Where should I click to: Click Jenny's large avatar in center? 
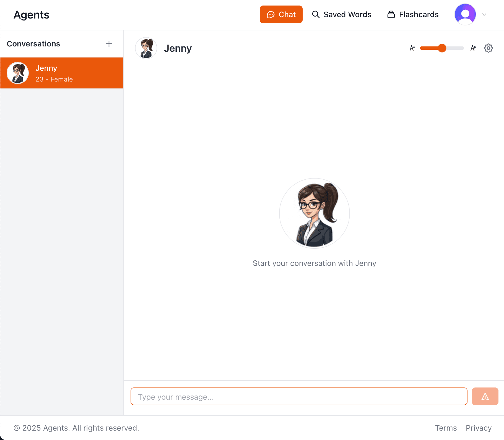tap(314, 213)
